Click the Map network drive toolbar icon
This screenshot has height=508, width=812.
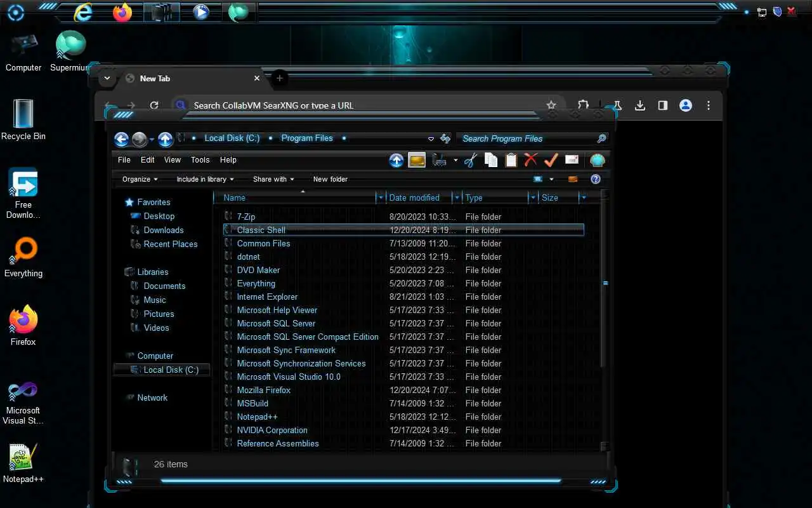439,161
